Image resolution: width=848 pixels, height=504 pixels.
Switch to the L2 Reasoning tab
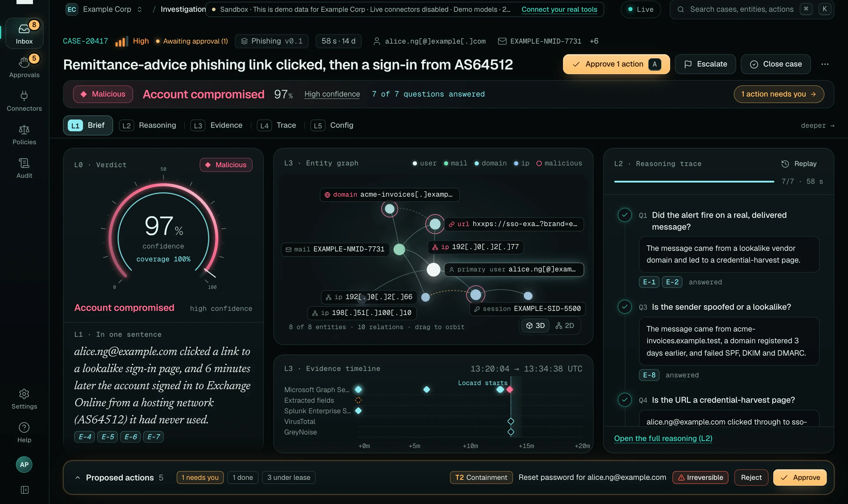coord(148,125)
